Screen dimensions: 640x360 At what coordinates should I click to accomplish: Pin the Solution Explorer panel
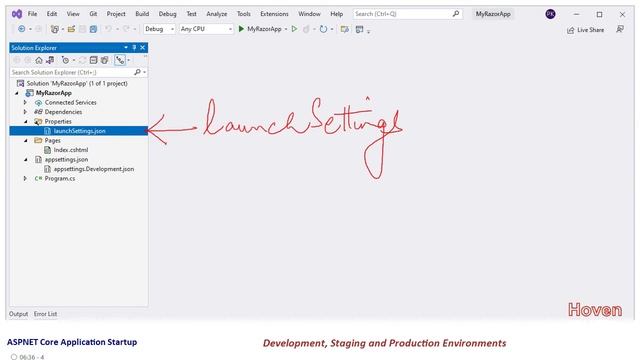[x=134, y=48]
